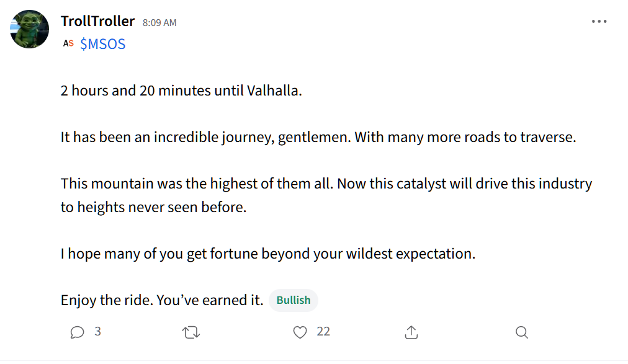The width and height of the screenshot is (628, 364).
Task: Click the 8:09 AM post timestamp
Action: pyautogui.click(x=159, y=23)
